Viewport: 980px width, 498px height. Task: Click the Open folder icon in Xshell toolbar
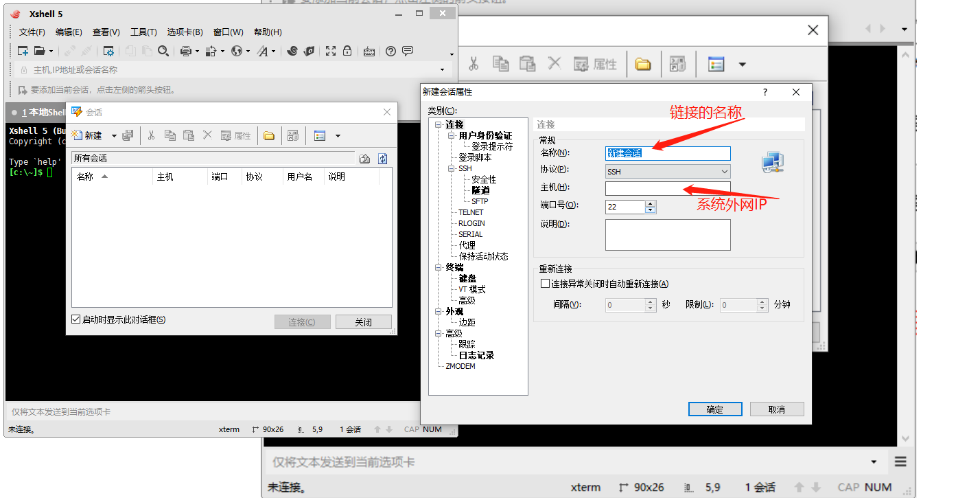pos(40,51)
